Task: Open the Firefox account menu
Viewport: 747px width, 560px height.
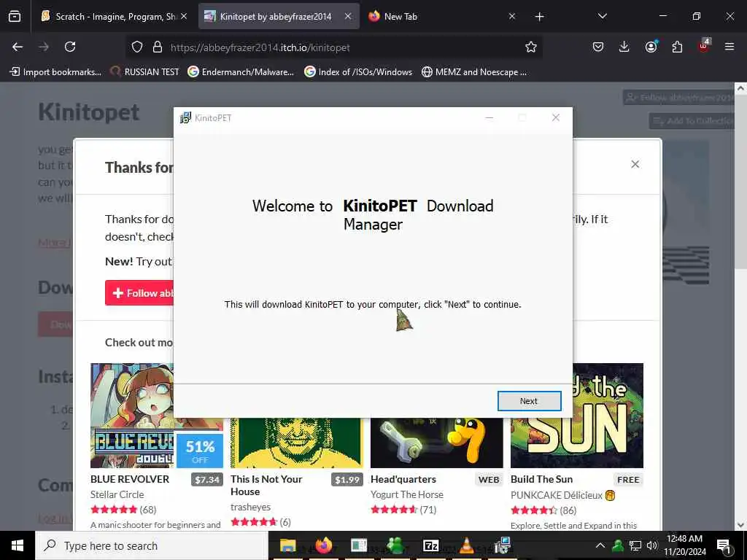Action: point(651,47)
